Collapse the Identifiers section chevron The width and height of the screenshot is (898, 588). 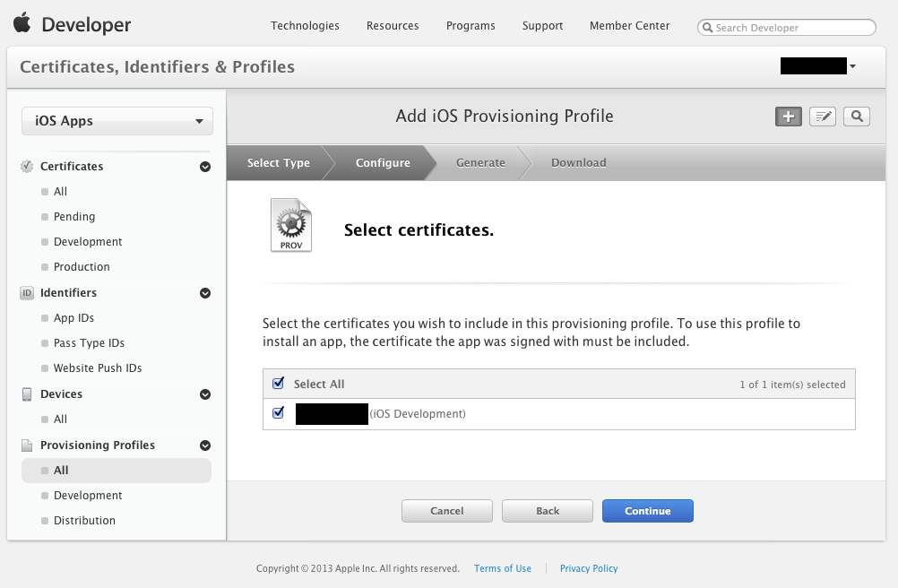tap(205, 293)
